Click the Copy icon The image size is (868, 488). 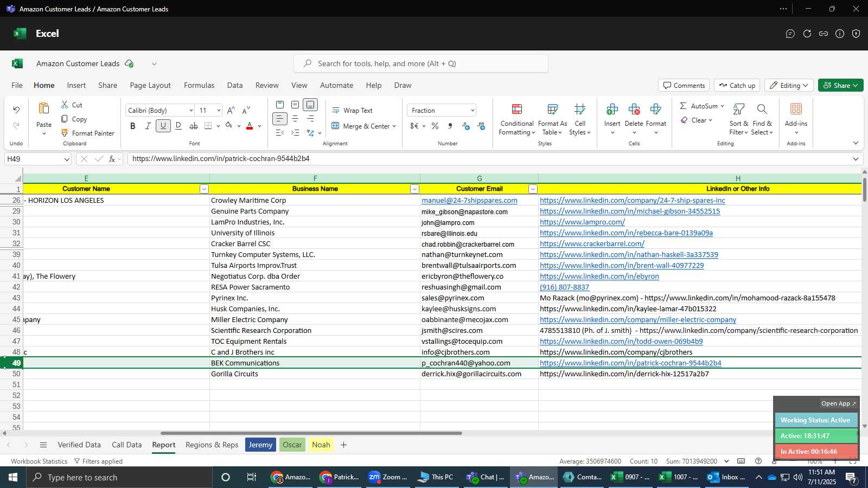pyautogui.click(x=65, y=119)
